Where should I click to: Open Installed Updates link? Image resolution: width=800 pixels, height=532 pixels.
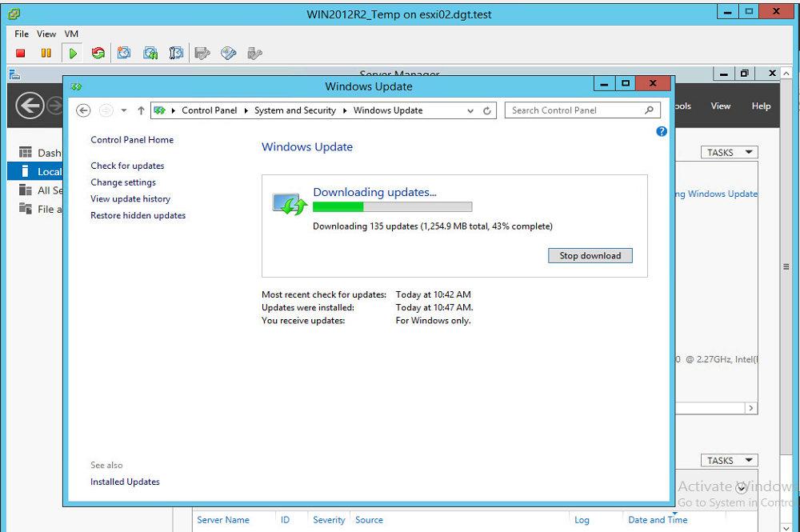125,482
